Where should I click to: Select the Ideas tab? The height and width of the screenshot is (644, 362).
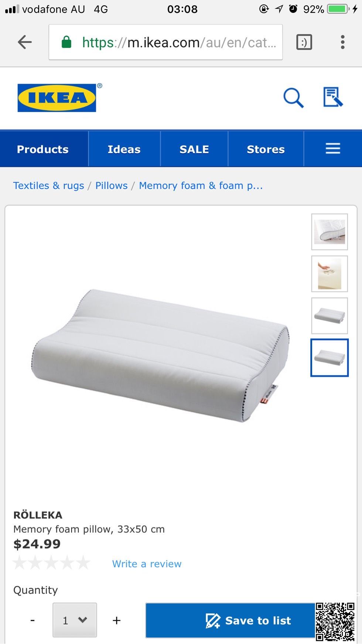click(x=124, y=149)
